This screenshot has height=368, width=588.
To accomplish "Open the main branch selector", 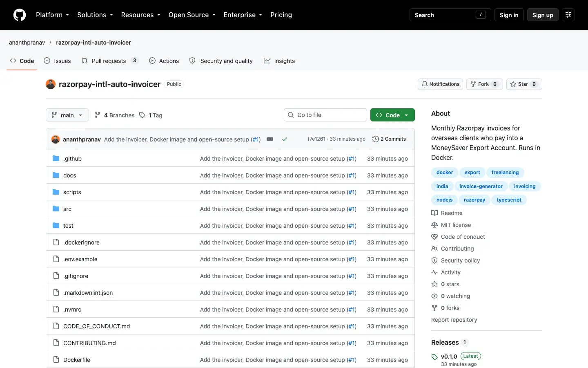I will [x=67, y=115].
